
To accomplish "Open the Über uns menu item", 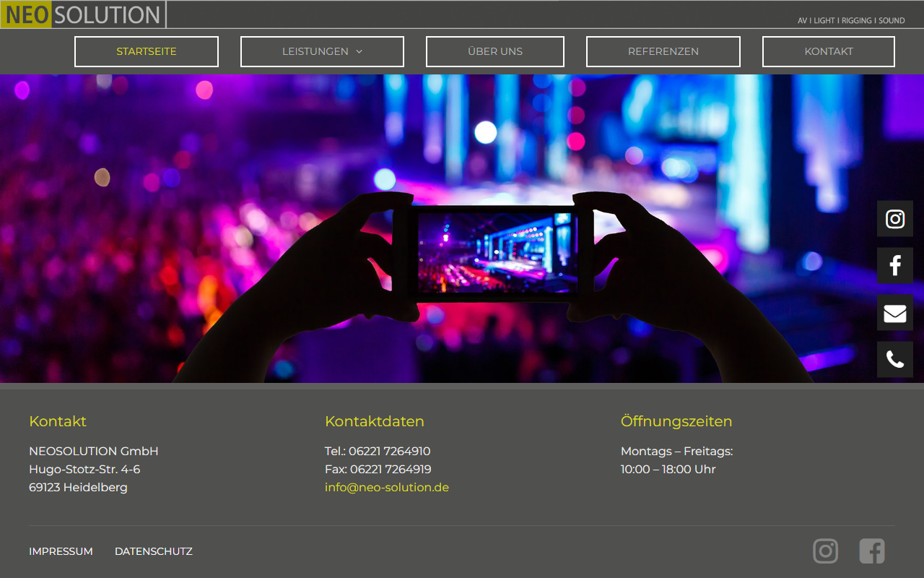I will pos(495,51).
